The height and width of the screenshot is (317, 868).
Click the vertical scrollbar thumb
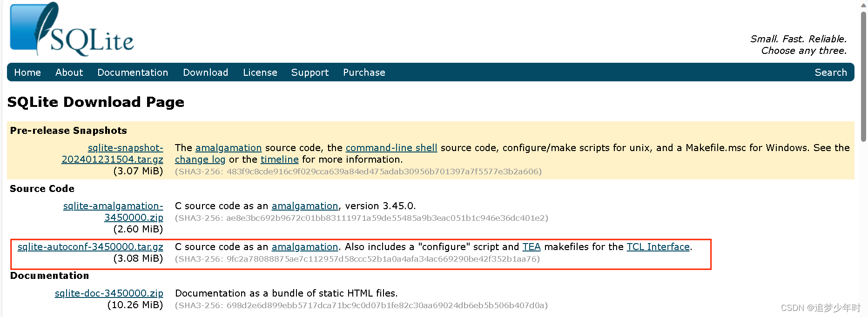(863, 76)
